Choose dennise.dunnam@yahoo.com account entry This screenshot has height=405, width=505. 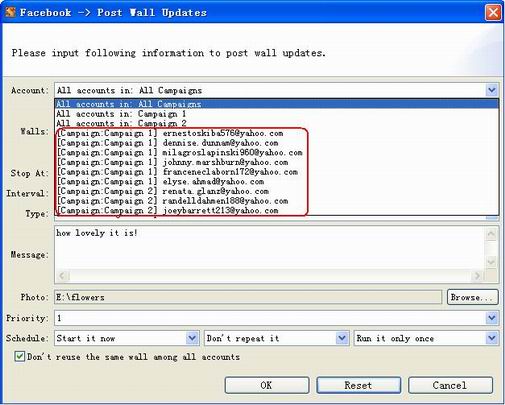[x=277, y=143]
